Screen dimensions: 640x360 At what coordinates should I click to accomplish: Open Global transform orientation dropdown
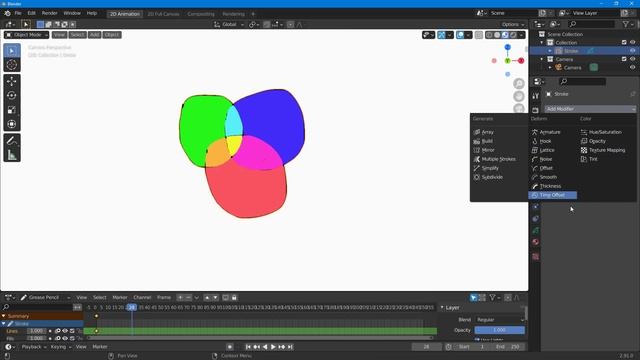click(x=229, y=24)
